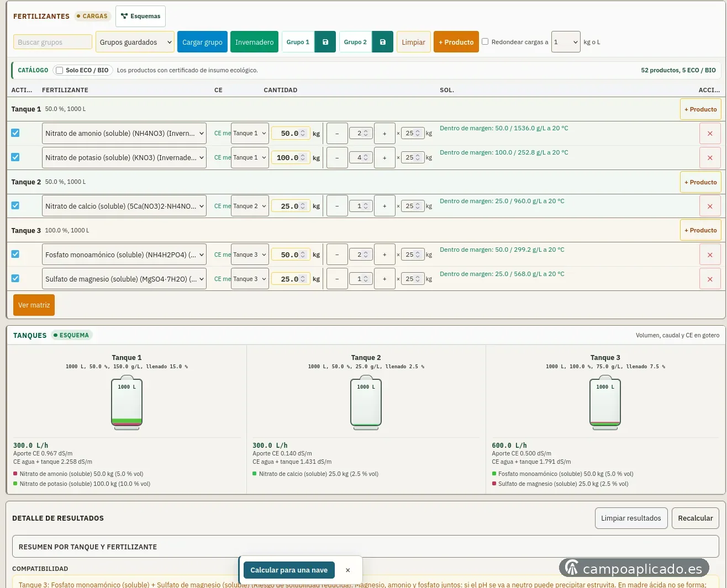Decrease bags for Fosfato monoamónico with minus
727x588 pixels.
[337, 255]
